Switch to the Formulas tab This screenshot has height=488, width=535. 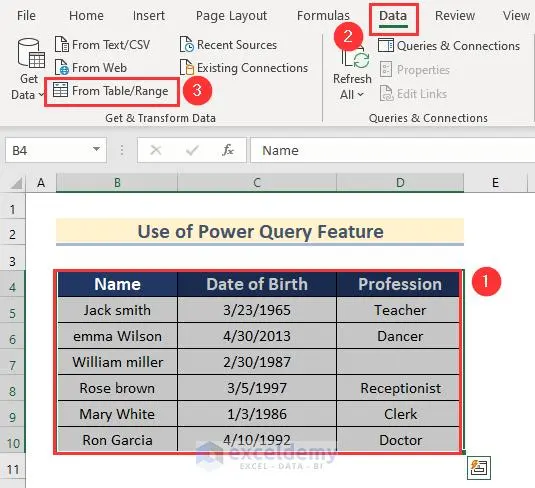(x=323, y=15)
